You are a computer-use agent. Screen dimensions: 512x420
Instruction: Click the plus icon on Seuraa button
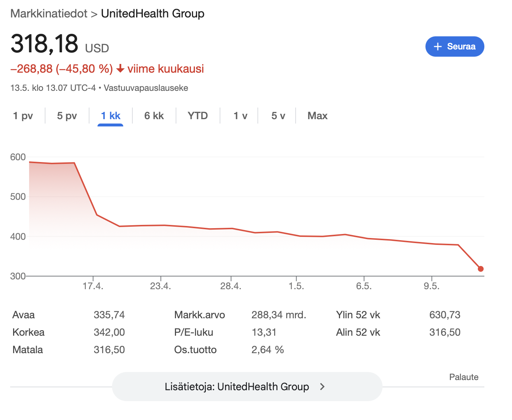(x=438, y=47)
